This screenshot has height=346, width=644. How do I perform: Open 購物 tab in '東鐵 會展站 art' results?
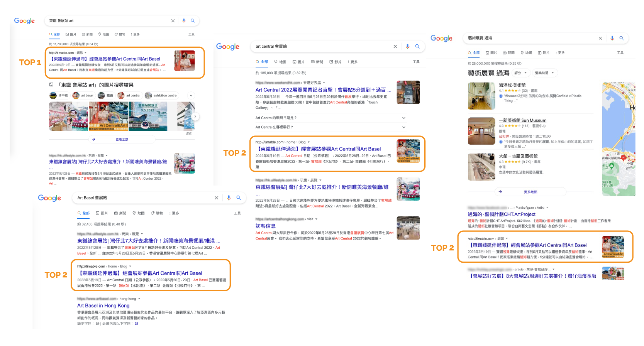(x=120, y=34)
